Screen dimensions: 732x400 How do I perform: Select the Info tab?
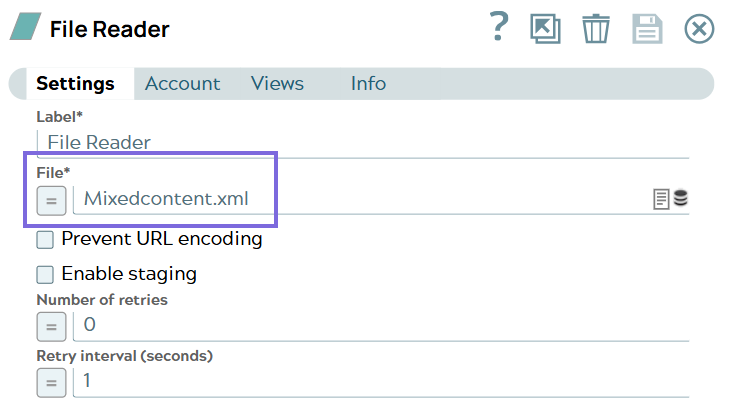coord(368,84)
